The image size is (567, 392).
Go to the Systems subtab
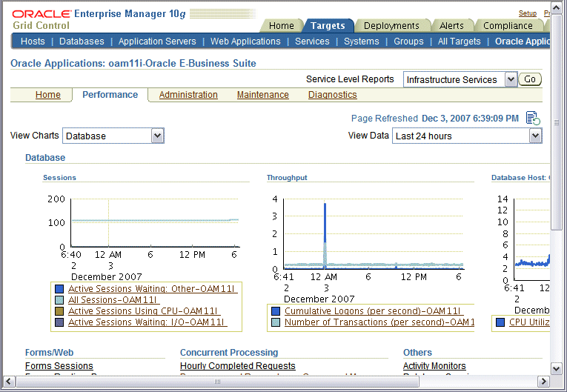pyautogui.click(x=362, y=41)
